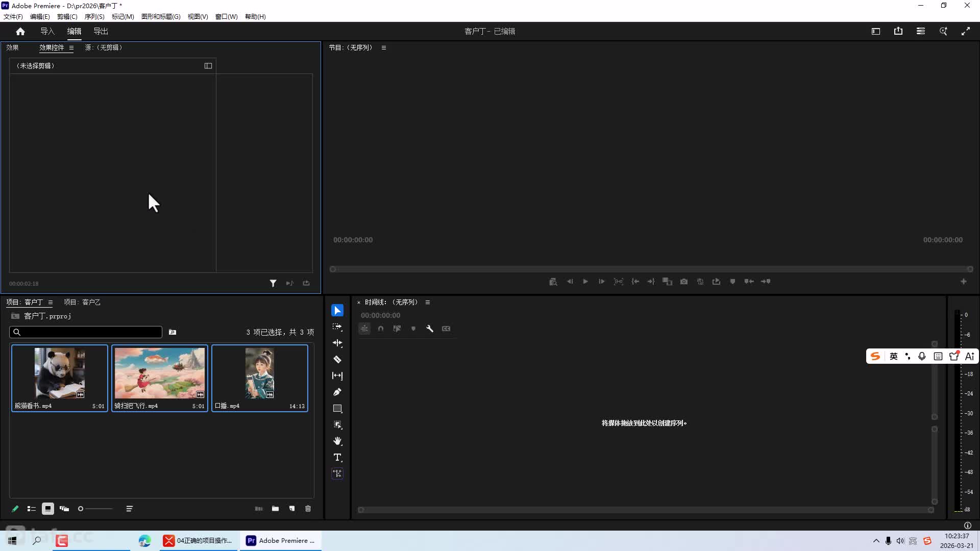Screen dimensions: 980x551
Task: Click Mark In button in program monitor
Action: tap(635, 282)
